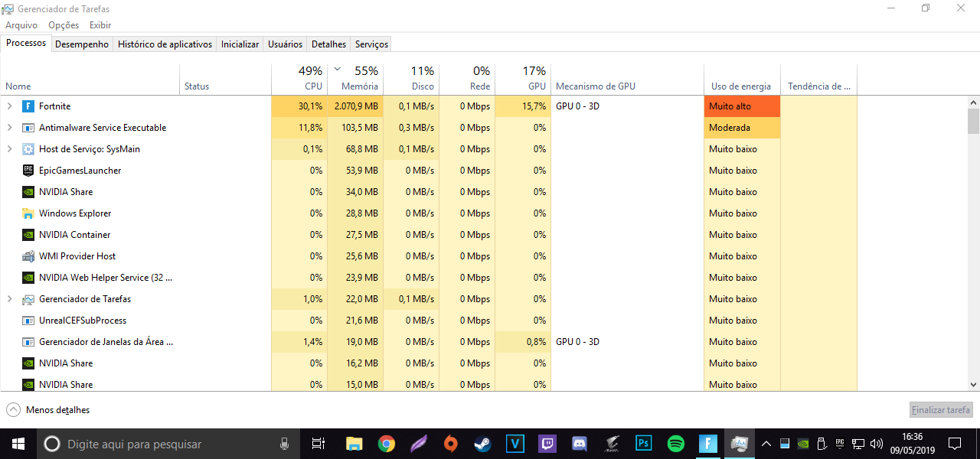This screenshot has height=459, width=980.
Task: Open the Arquivo menu
Action: click(21, 25)
